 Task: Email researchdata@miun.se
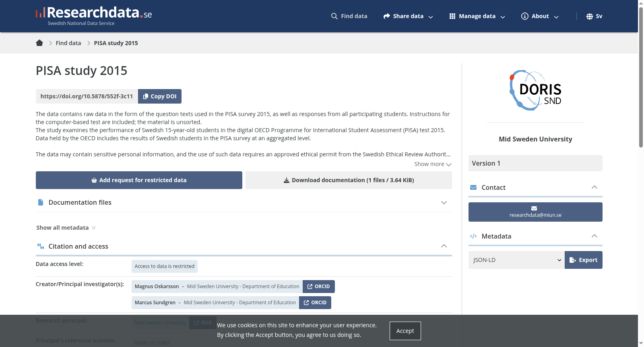click(x=535, y=212)
